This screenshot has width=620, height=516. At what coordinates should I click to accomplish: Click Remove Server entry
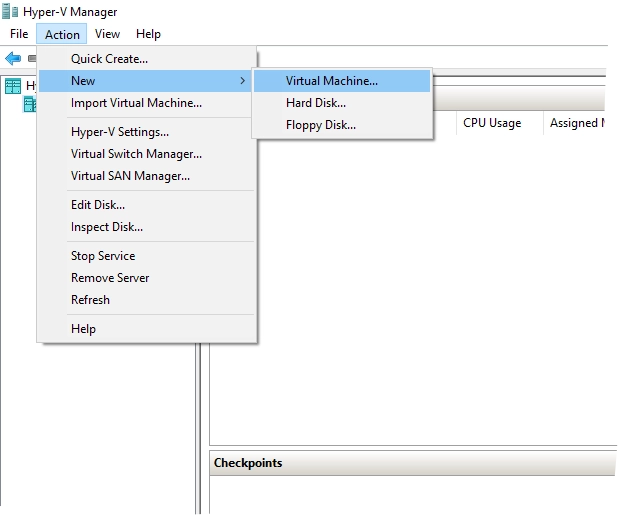pos(146,278)
